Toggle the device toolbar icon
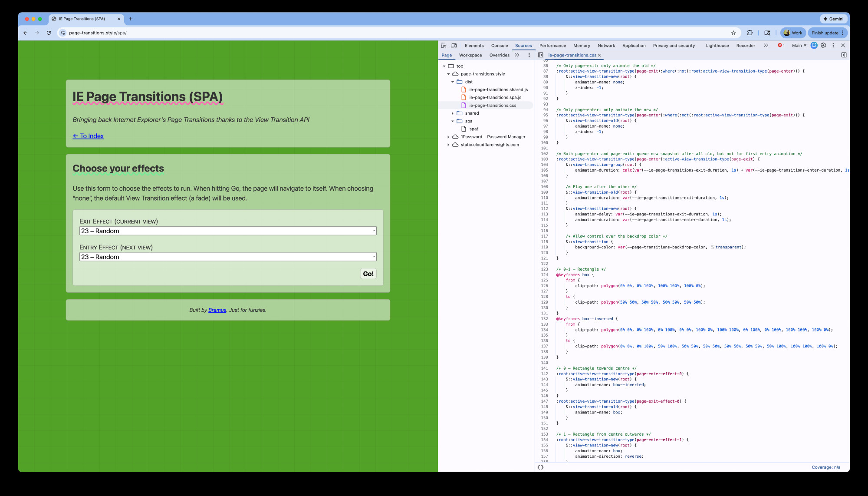Viewport: 868px width, 496px height. (x=454, y=45)
